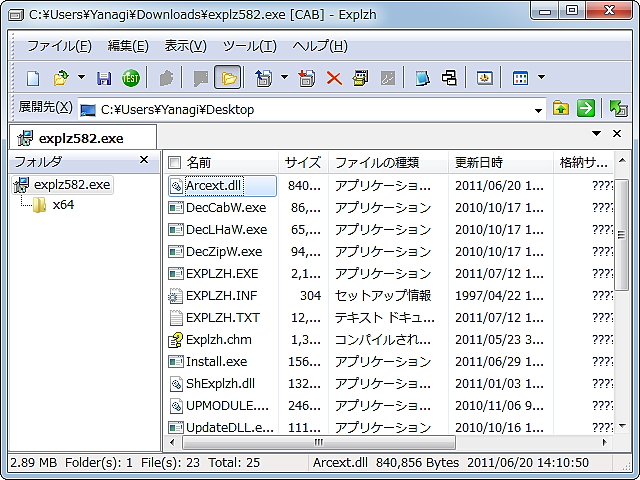Click the save floppy disk icon

point(104,78)
